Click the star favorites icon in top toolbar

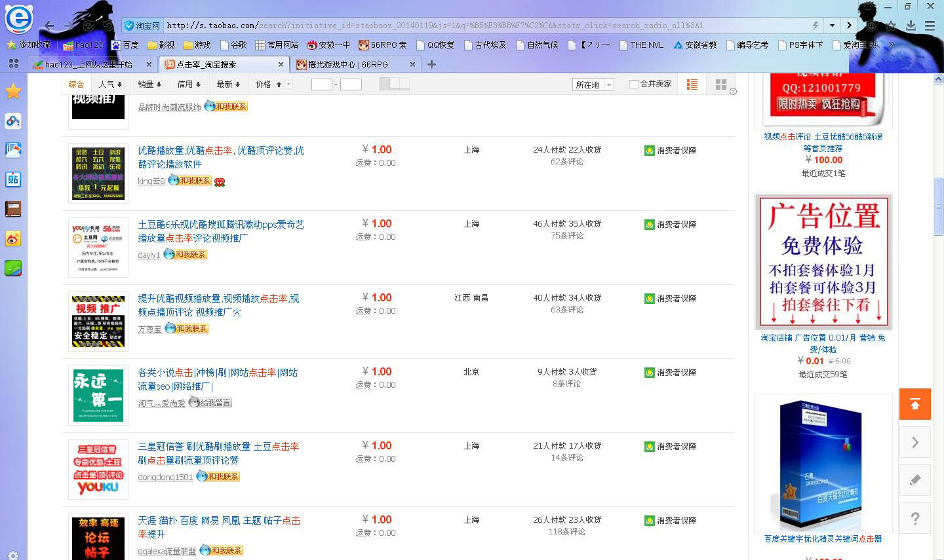pyautogui.click(x=891, y=26)
